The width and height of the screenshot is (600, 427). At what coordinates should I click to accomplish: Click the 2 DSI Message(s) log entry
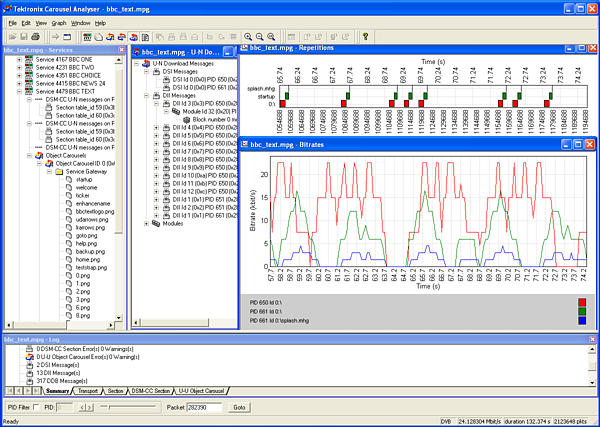58,365
